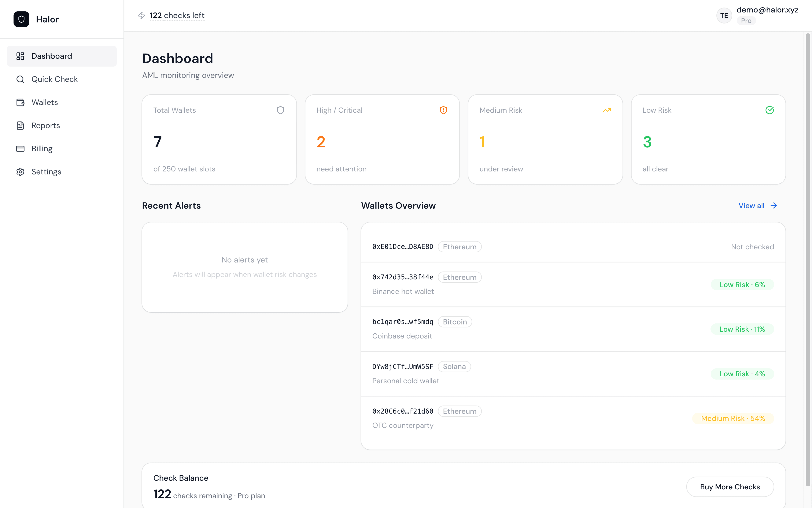Click the No alerts yet message

(x=245, y=260)
